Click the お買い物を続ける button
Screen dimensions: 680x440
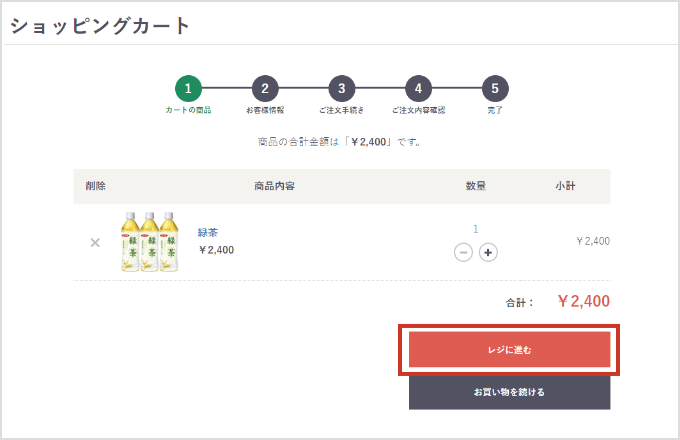509,392
